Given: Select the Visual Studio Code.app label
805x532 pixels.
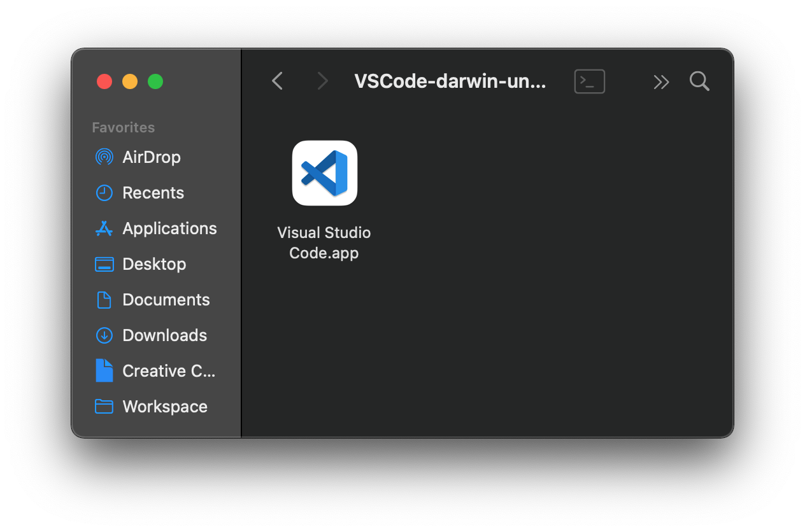Looking at the screenshot, I should click(x=324, y=242).
